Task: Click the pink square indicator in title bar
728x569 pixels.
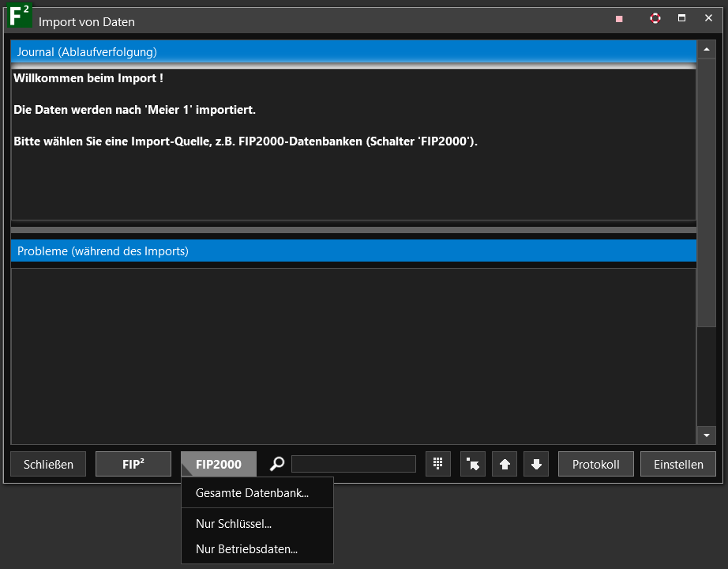Action: click(x=619, y=18)
